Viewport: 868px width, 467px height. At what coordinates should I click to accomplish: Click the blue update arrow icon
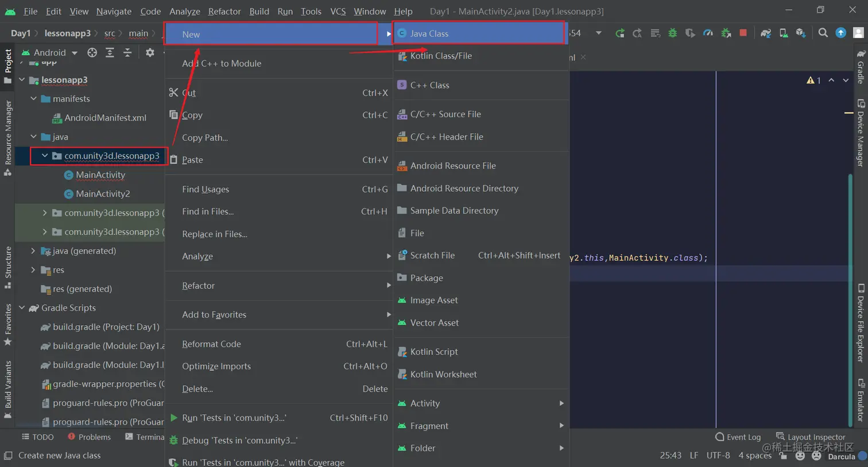coord(841,33)
